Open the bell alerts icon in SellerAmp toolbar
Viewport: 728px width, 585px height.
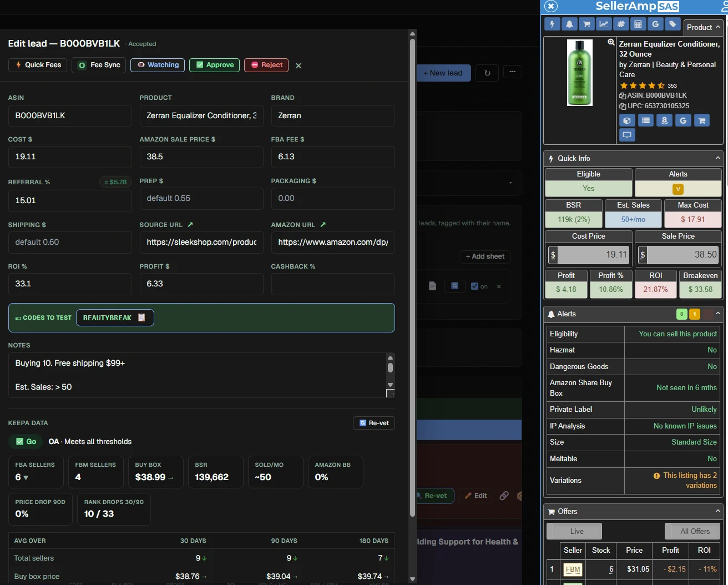(x=569, y=24)
